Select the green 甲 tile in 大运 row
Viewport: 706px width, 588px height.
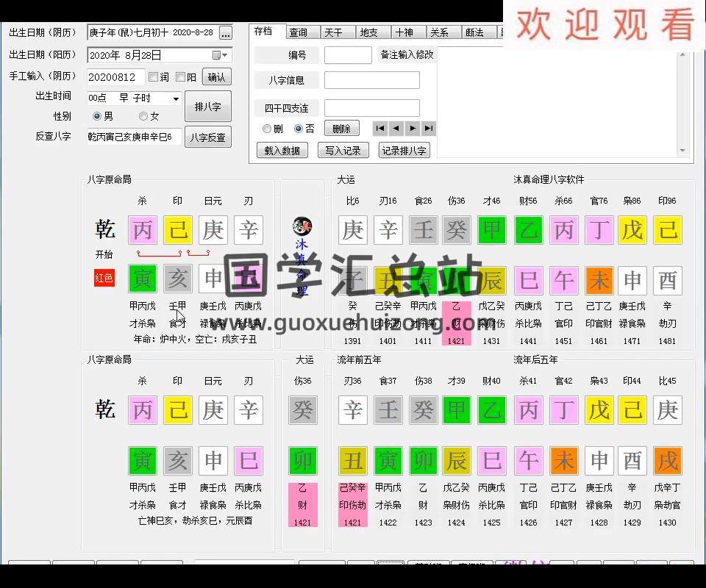click(x=491, y=230)
